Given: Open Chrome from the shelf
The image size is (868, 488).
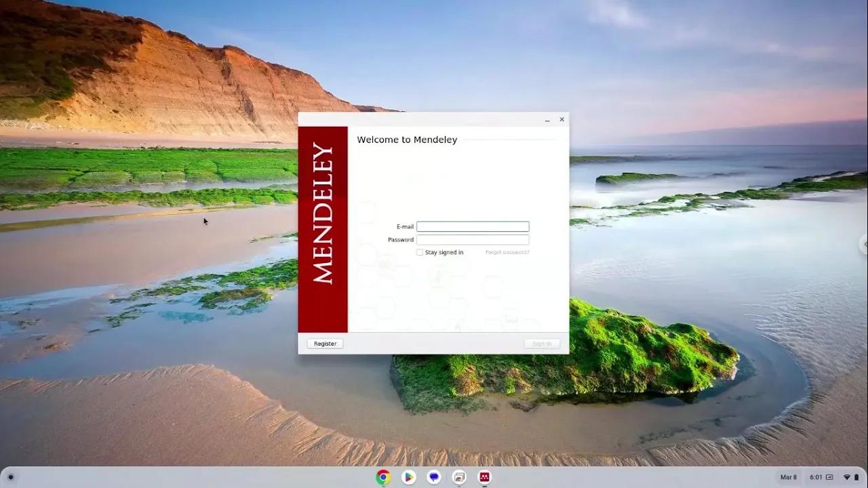Looking at the screenshot, I should pyautogui.click(x=382, y=477).
